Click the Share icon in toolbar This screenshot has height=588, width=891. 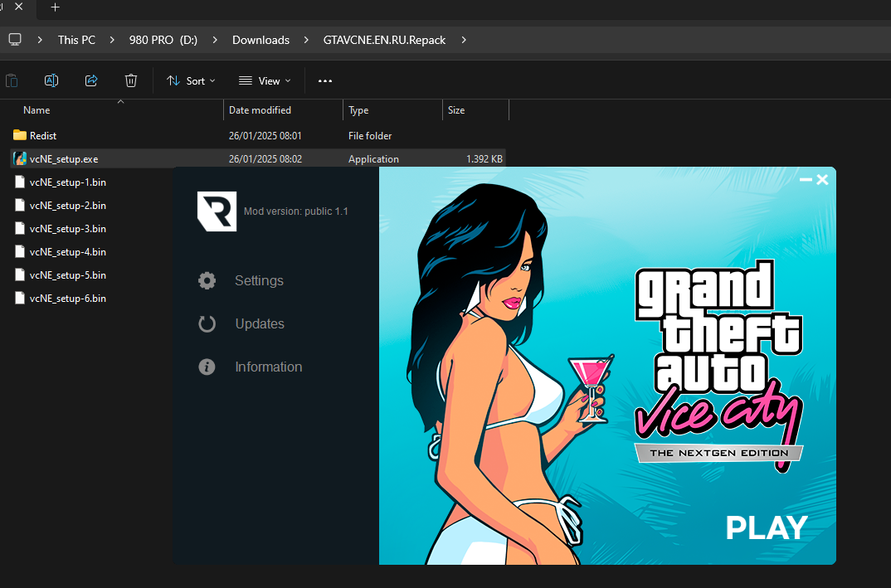coord(91,80)
